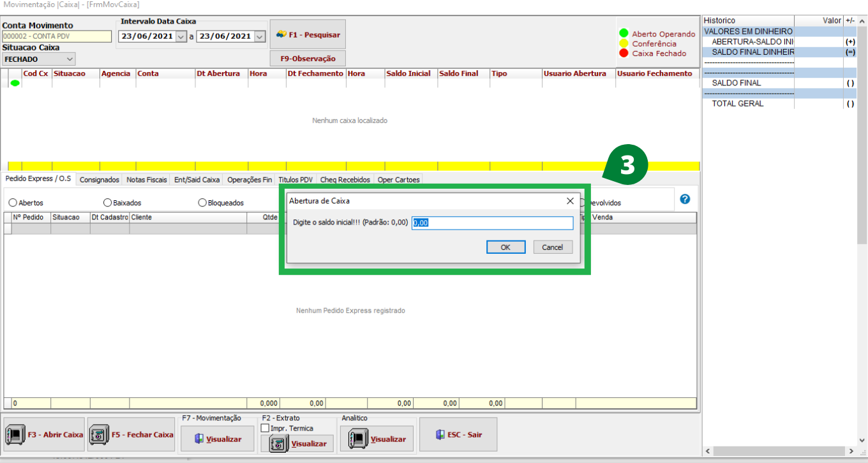Select the Baixados radio button
The width and height of the screenshot is (868, 463).
[x=107, y=203]
